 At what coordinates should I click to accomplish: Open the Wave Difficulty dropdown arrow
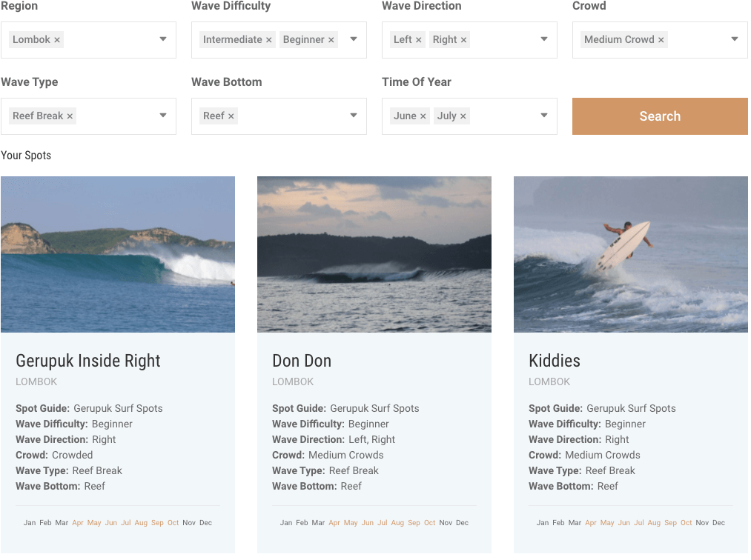(354, 39)
